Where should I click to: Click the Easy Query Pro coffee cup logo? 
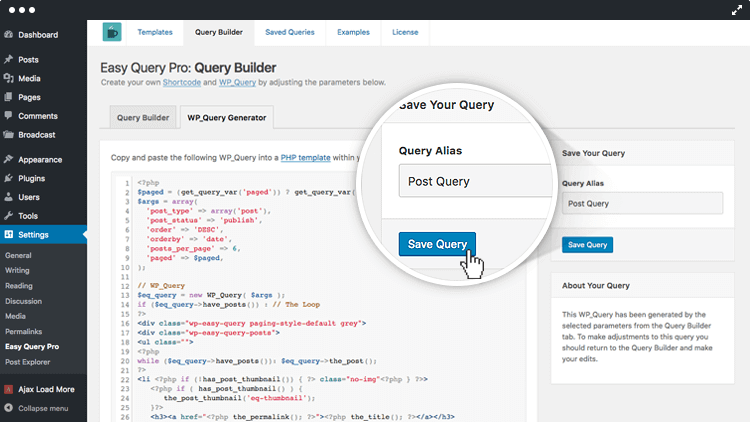point(112,32)
